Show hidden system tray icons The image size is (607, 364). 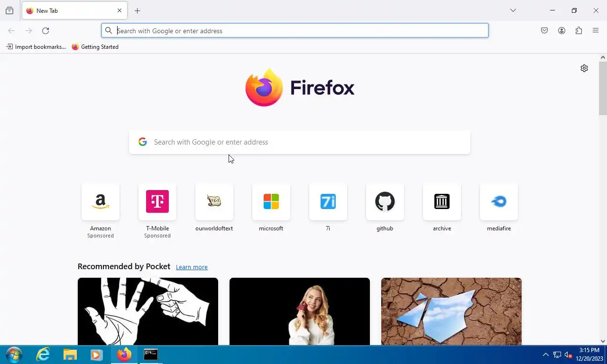[545, 355]
